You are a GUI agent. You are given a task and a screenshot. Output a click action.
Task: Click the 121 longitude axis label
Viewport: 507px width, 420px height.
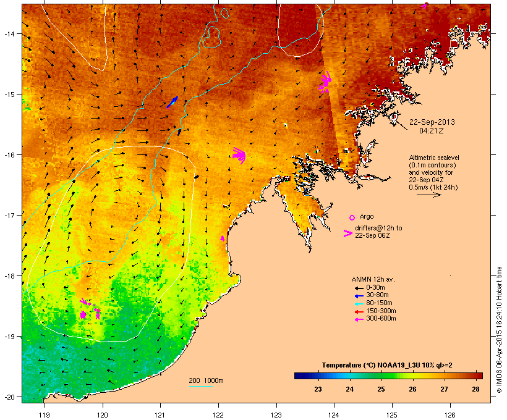pos(160,415)
